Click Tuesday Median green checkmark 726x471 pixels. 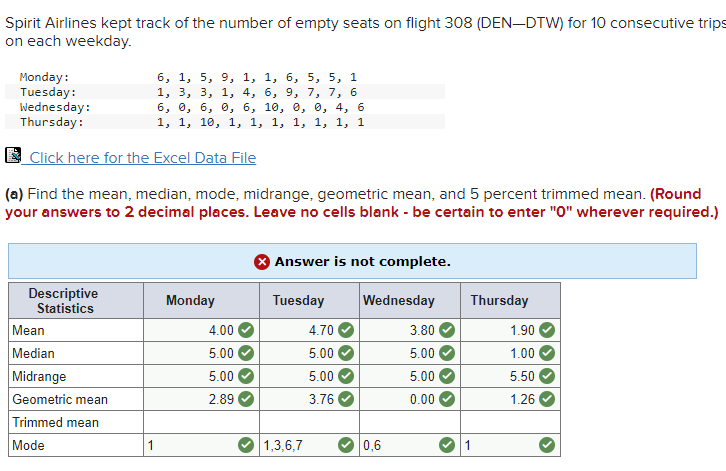coord(346,353)
